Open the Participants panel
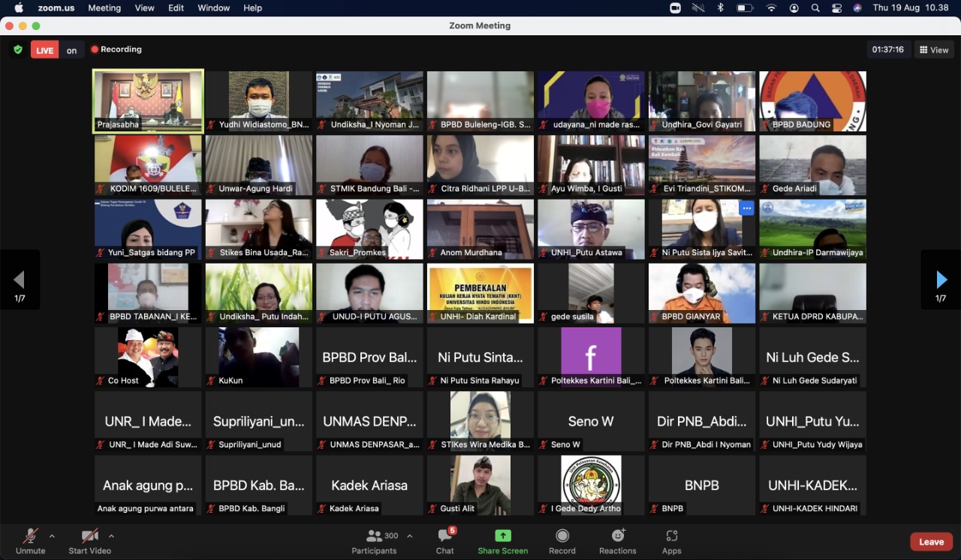This screenshot has height=560, width=961. pos(374,541)
